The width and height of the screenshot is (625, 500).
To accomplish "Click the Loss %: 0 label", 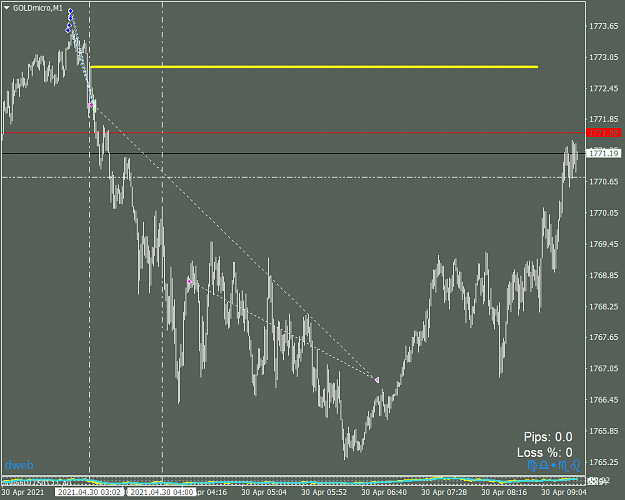I will [544, 453].
